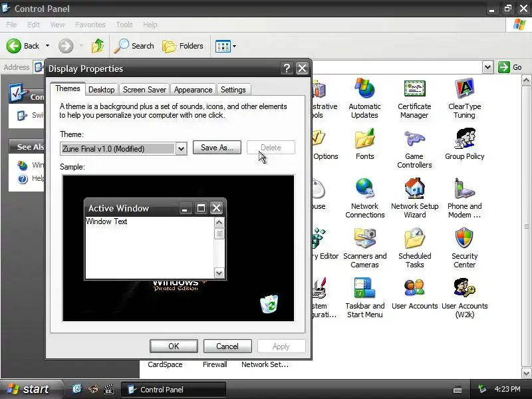Open the Theme combo box dropdown
This screenshot has width=532, height=399.
[181, 148]
